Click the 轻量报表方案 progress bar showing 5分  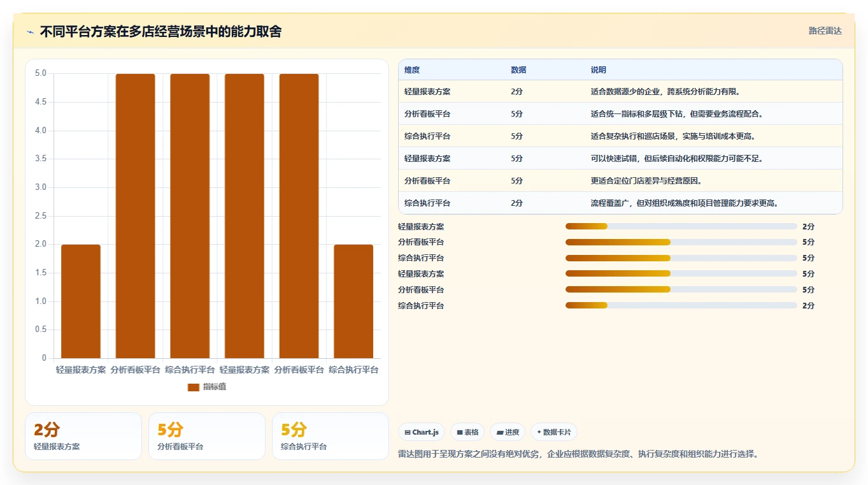pyautogui.click(x=681, y=273)
